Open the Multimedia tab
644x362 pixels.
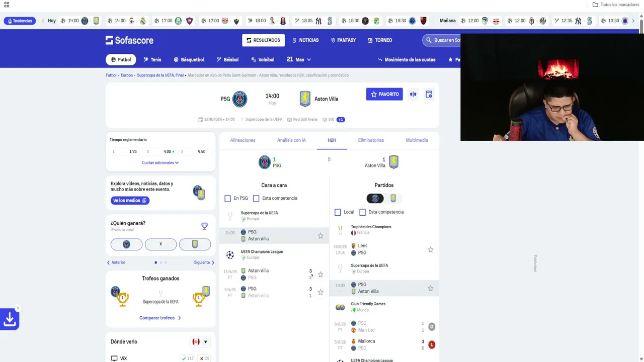point(417,140)
